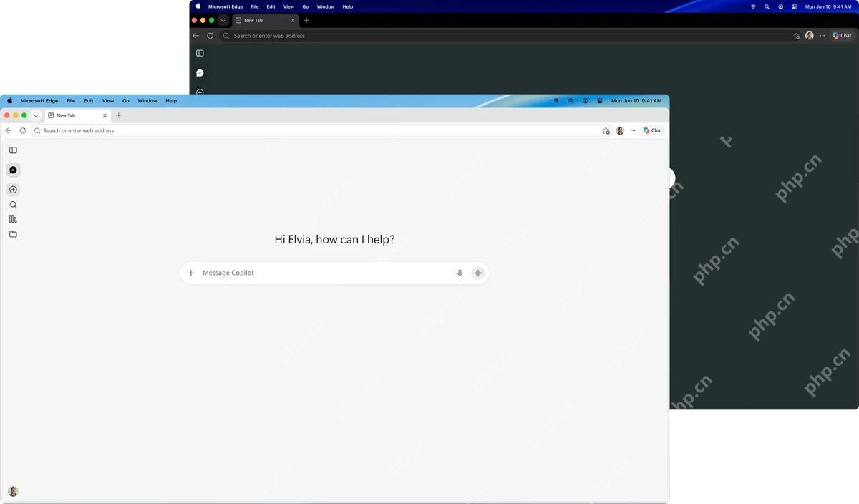Click Wi-Fi status icon in front menu bar
859x504 pixels.
[556, 101]
